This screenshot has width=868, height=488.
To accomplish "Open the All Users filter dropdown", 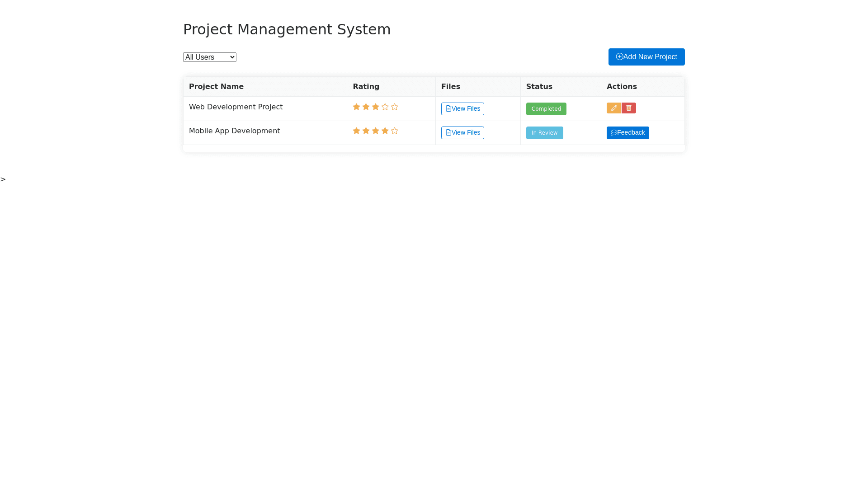I will click(x=209, y=57).
